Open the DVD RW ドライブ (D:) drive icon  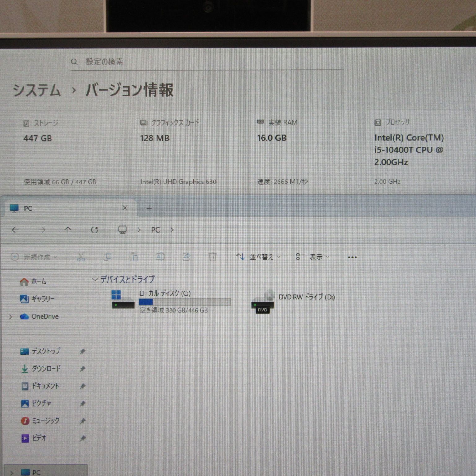pos(263,302)
